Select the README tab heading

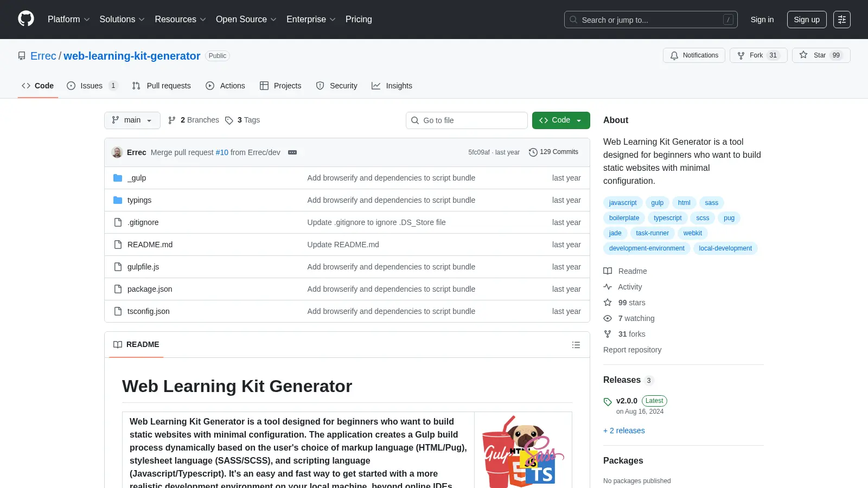(x=136, y=345)
